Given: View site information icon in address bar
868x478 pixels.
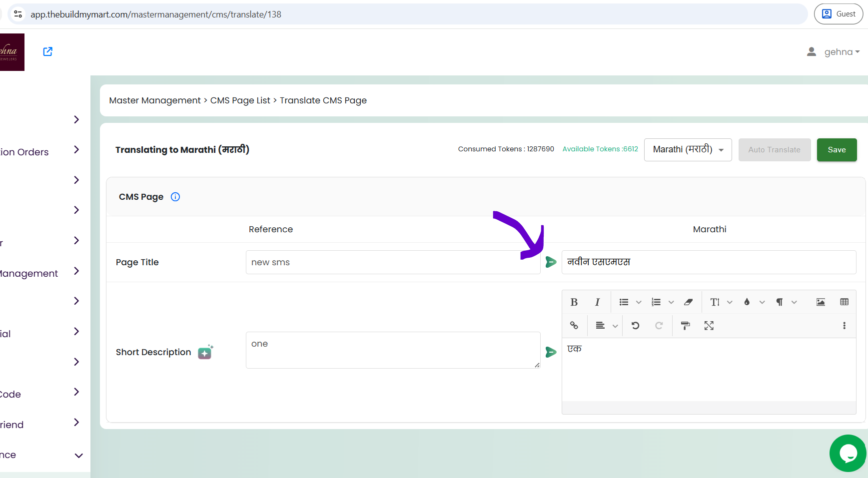Looking at the screenshot, I should [x=18, y=14].
